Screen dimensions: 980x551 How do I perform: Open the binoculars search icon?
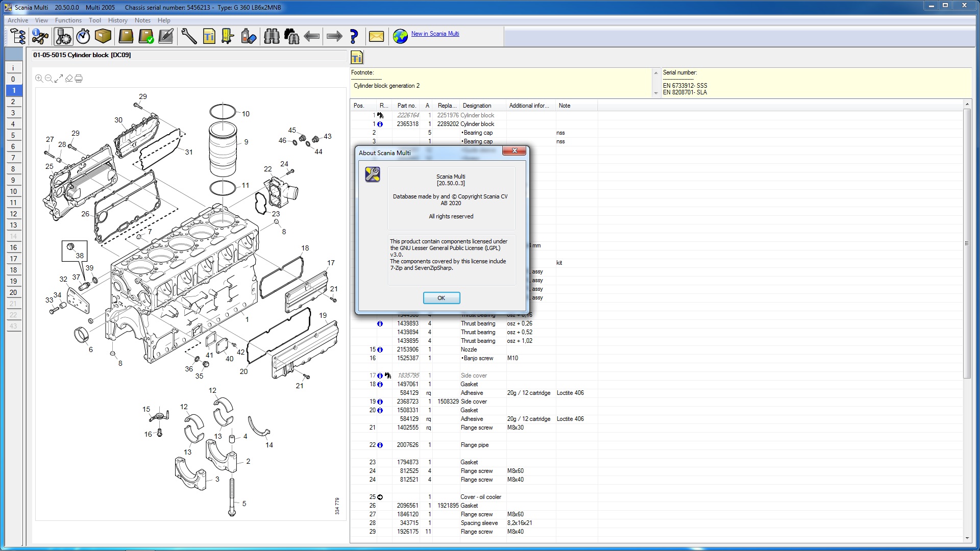tap(272, 36)
